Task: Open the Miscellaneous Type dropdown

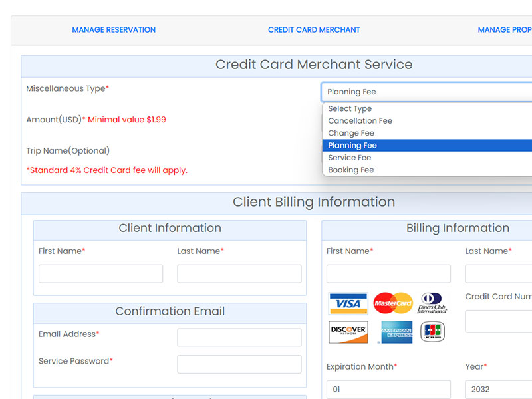Action: [x=426, y=92]
